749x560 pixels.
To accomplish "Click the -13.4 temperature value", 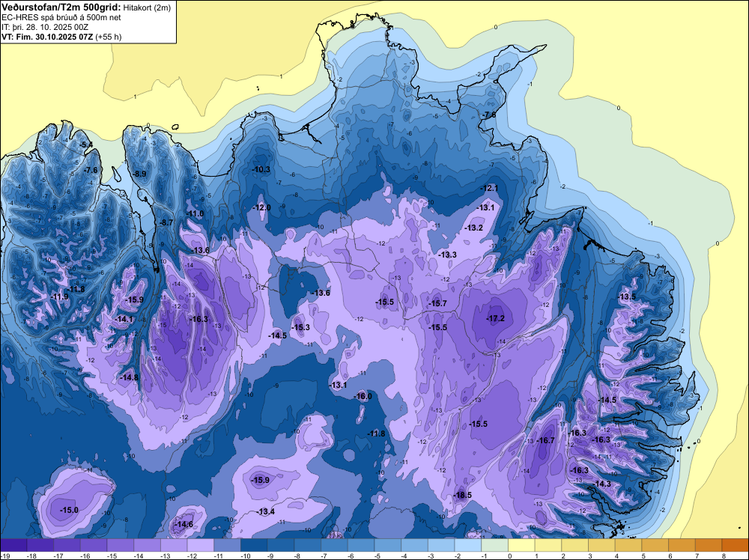I will [266, 512].
